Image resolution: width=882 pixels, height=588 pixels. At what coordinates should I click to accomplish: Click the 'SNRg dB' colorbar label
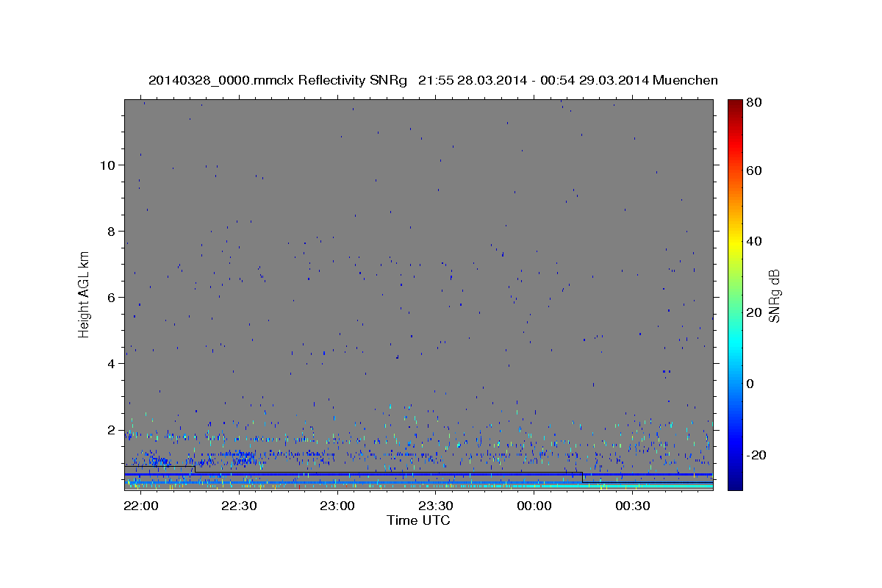tap(773, 295)
